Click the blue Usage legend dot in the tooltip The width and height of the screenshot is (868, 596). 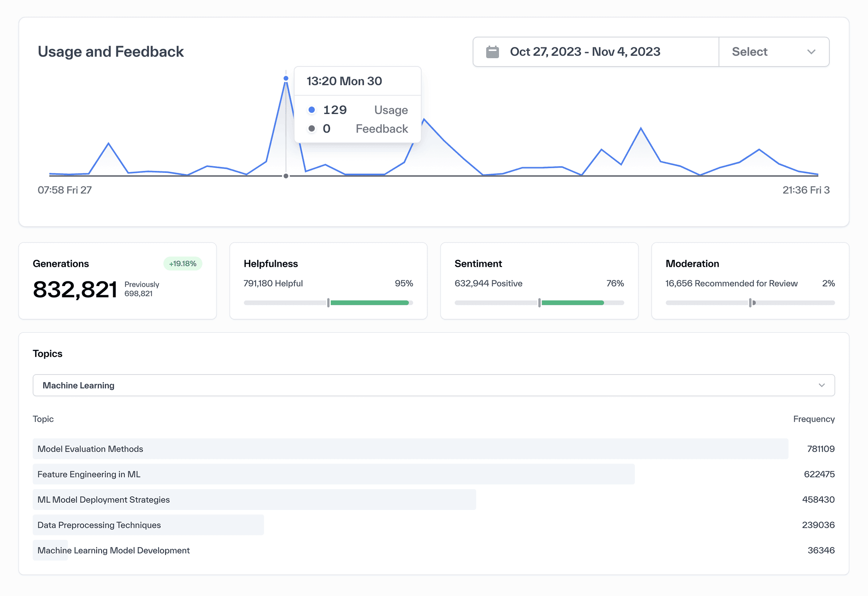pyautogui.click(x=312, y=110)
